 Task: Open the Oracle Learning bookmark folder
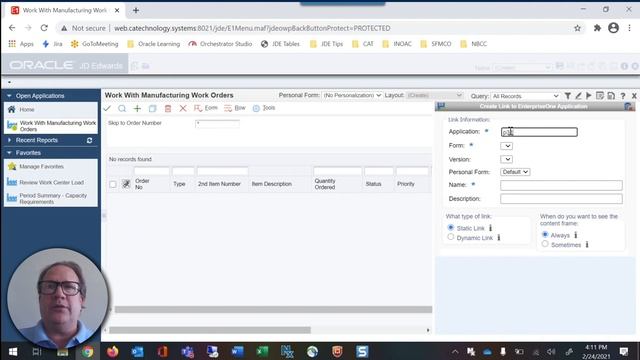click(x=153, y=44)
